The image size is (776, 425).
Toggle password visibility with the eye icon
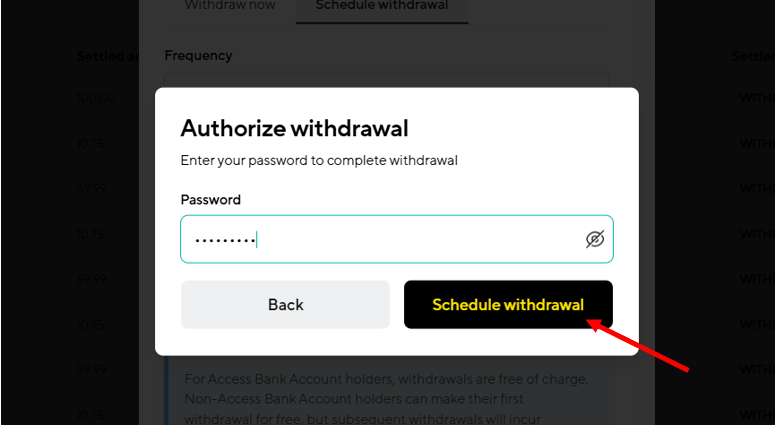coord(594,239)
